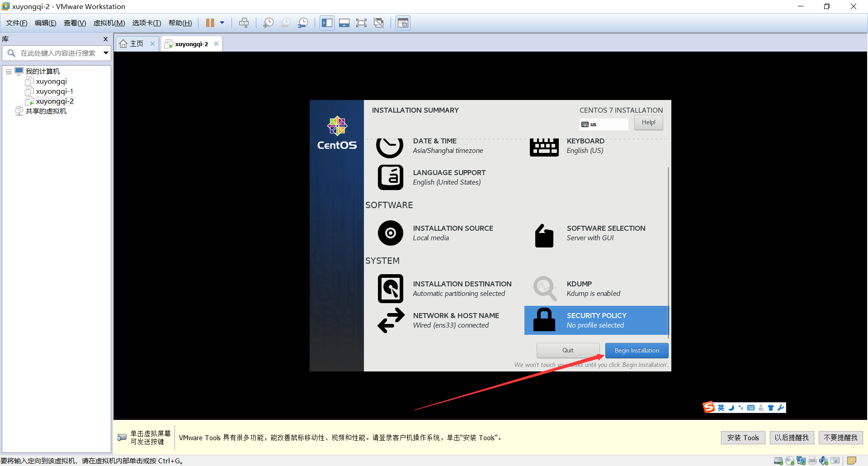Click the Sogou input method S logo

click(709, 407)
